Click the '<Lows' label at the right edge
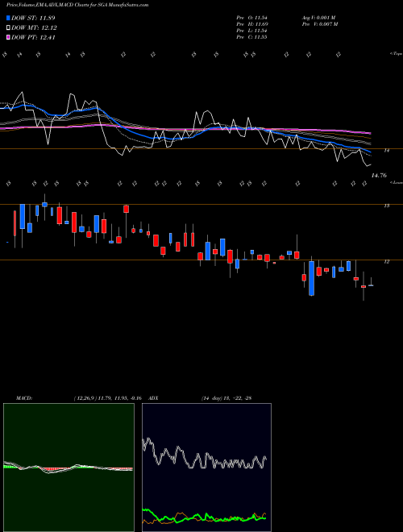 [396, 182]
